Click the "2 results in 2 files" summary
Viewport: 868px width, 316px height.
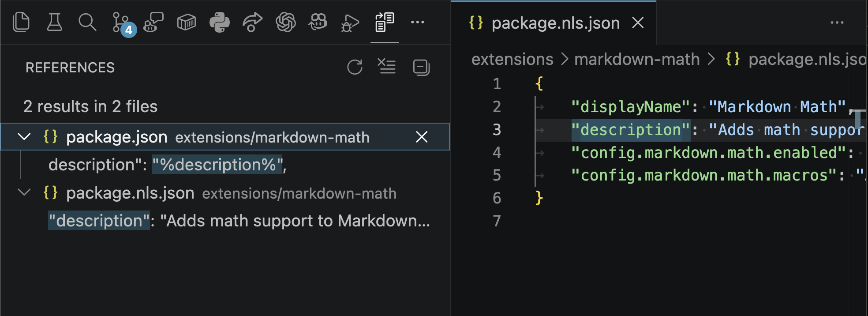[90, 106]
